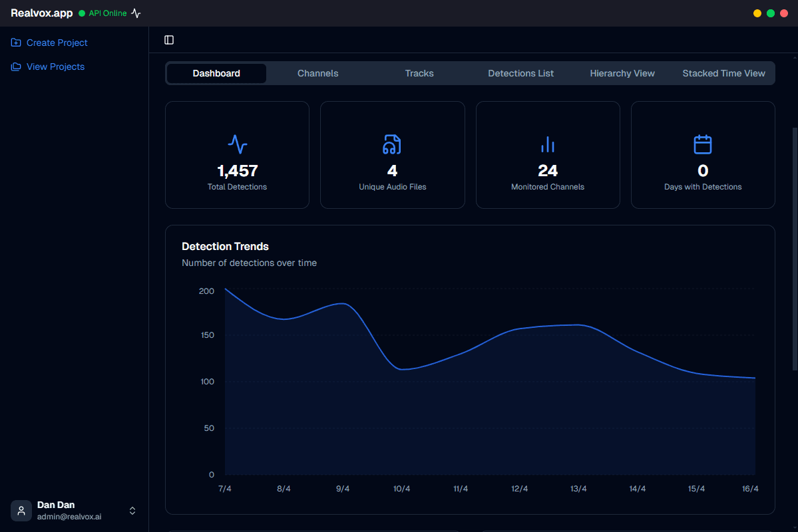Collapse the sidebar using the panel toggle icon
Screen dimensions: 798x532
(168, 39)
